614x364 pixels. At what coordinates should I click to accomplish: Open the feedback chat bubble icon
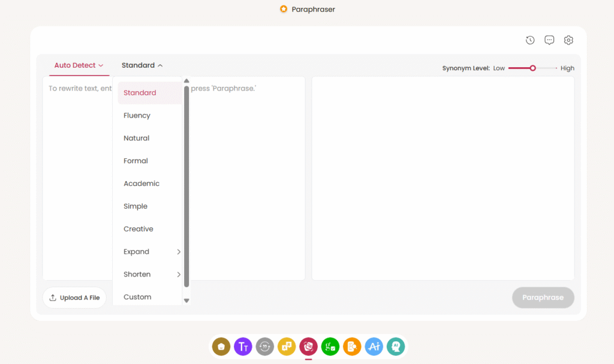click(x=549, y=40)
